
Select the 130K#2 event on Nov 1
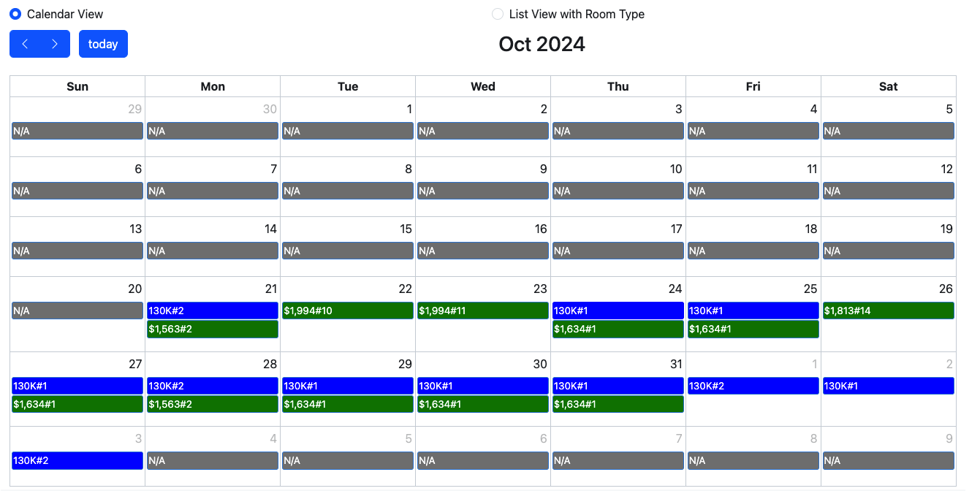(x=753, y=386)
